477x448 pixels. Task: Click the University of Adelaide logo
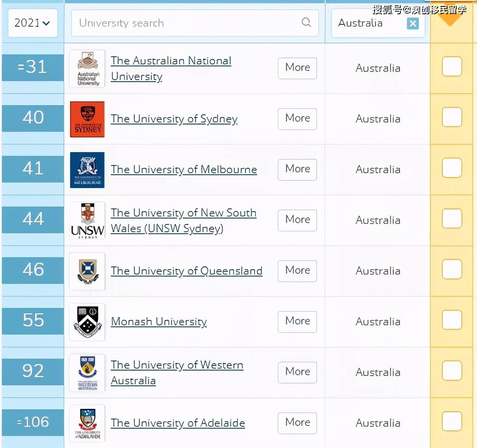coord(87,424)
